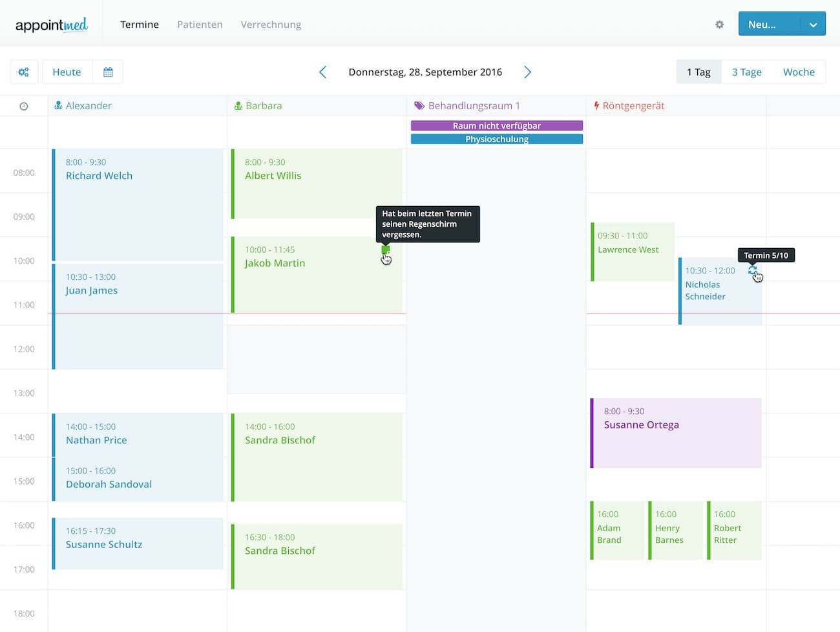Open the Termine tab

tap(140, 25)
